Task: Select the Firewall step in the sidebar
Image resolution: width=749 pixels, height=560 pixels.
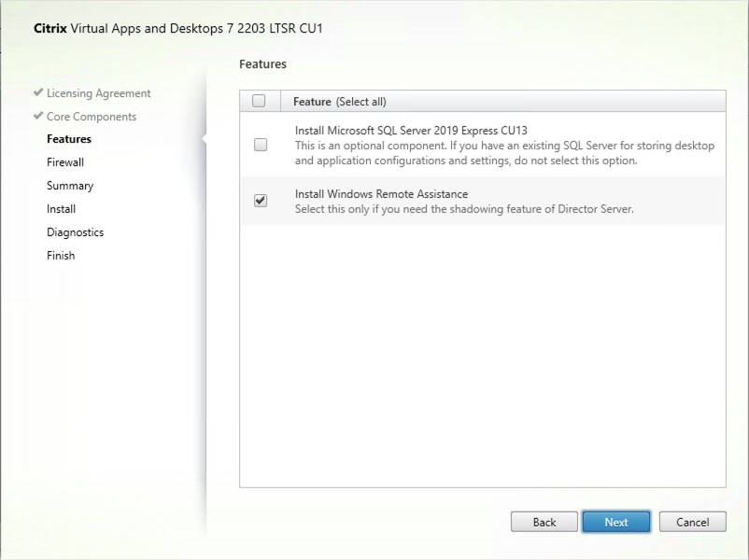Action: (65, 161)
